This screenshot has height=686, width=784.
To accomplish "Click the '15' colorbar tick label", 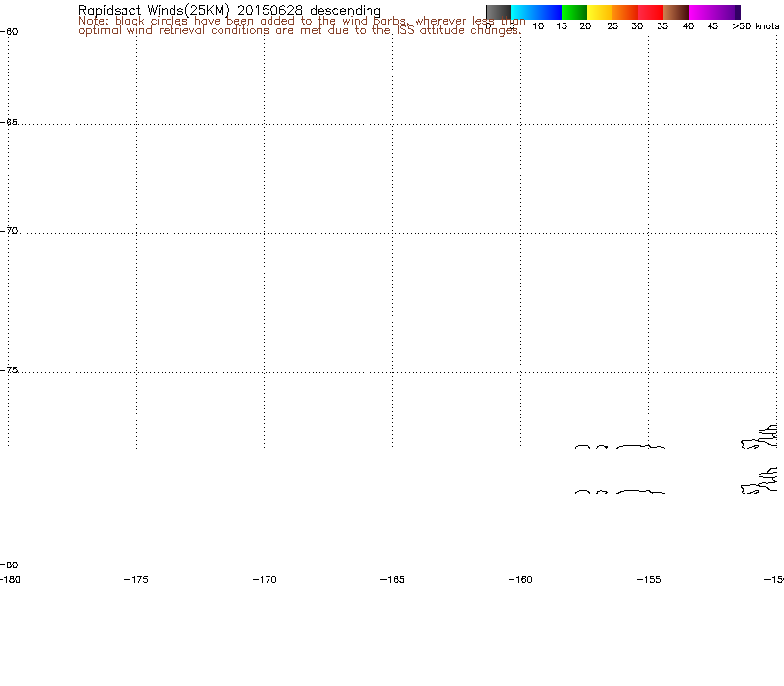I will pyautogui.click(x=562, y=26).
